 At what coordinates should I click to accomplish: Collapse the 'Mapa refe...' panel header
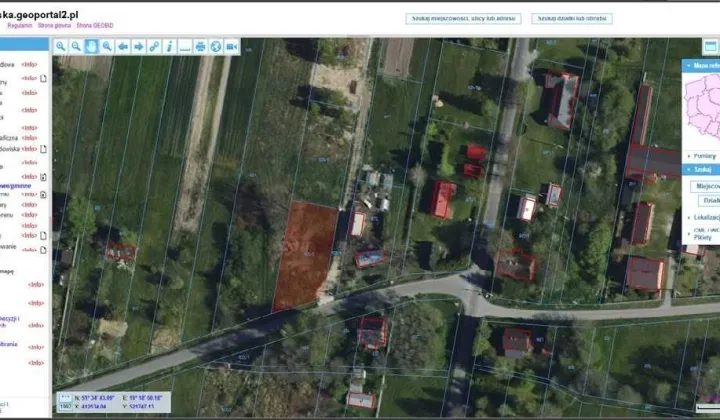701,66
